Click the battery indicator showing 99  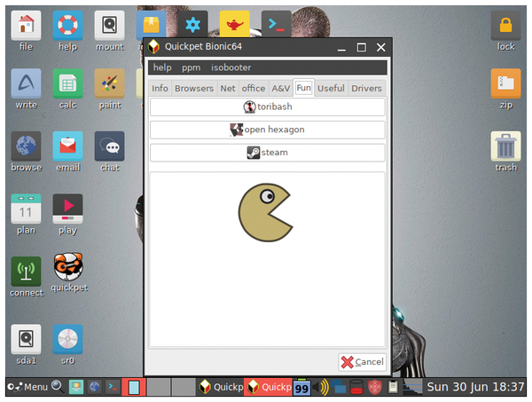pos(301,387)
